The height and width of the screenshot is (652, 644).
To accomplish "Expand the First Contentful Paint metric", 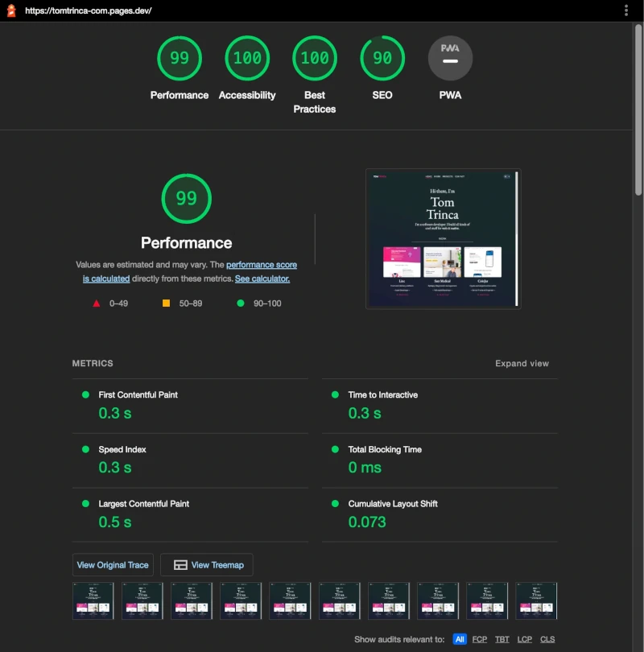I will coord(138,395).
